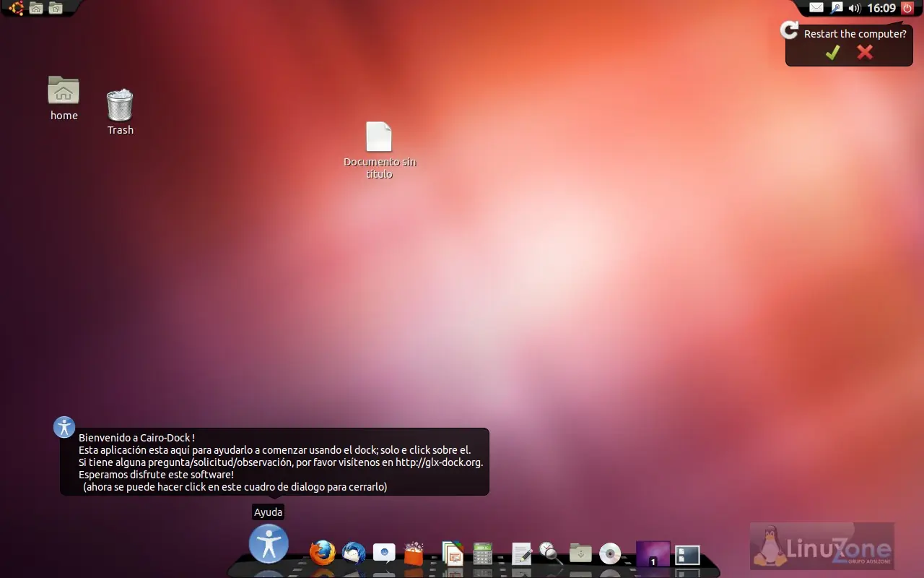Dismiss the Bienvenido a Cairo-Dock welcome dialog

274,462
